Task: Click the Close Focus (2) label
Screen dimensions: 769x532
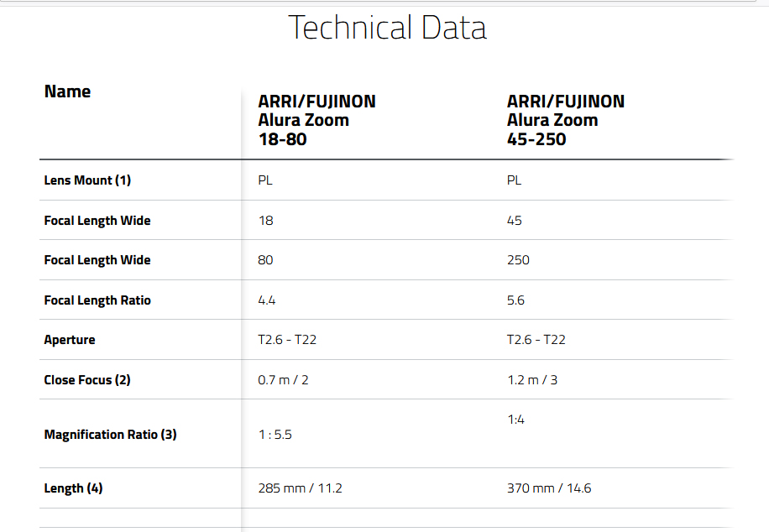Action: (87, 380)
